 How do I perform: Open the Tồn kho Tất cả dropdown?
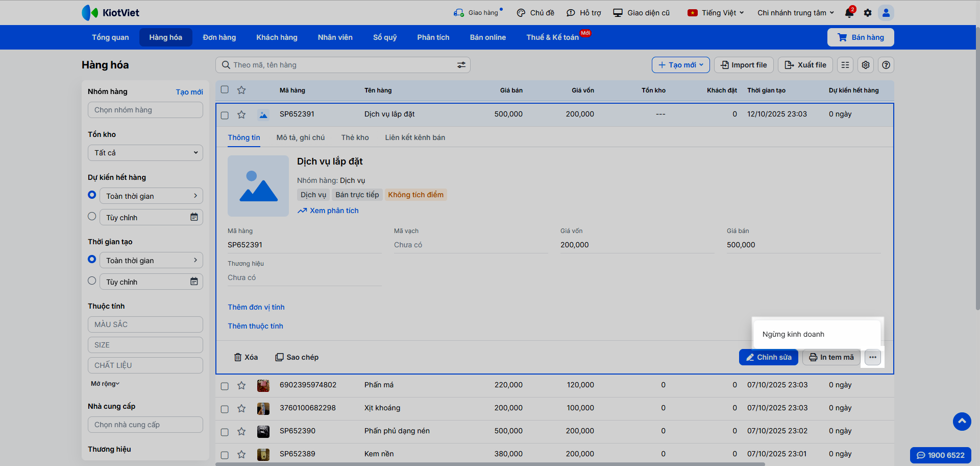145,153
